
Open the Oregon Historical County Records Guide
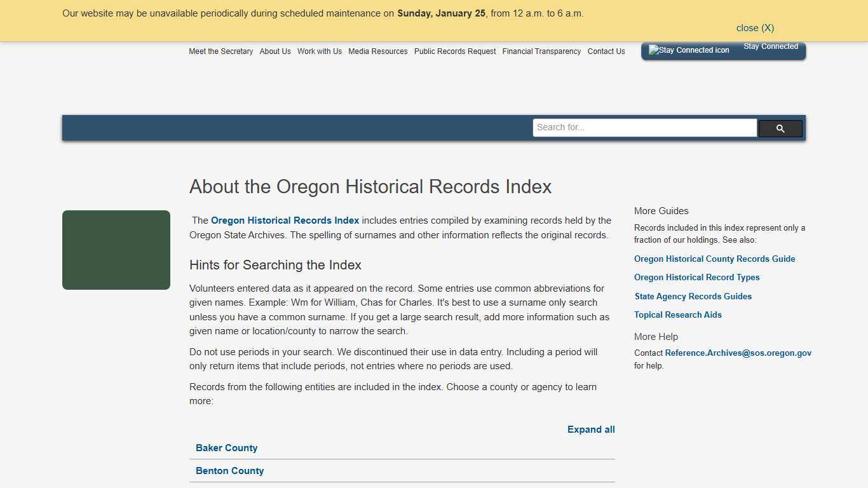tap(714, 259)
